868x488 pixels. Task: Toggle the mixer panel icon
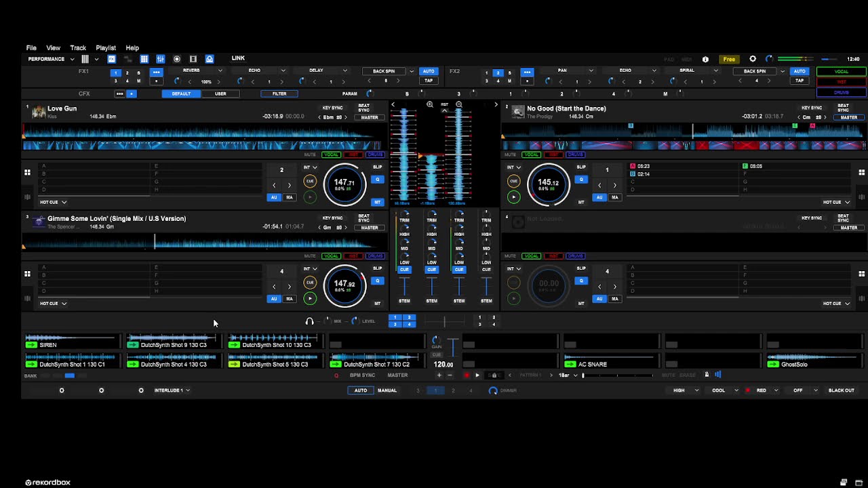coord(161,59)
